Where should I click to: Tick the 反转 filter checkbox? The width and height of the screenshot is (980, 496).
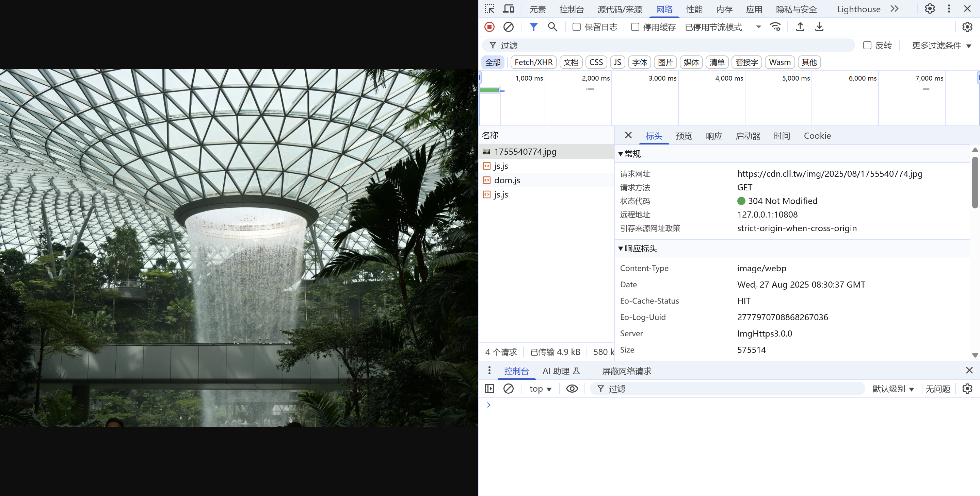(x=867, y=46)
